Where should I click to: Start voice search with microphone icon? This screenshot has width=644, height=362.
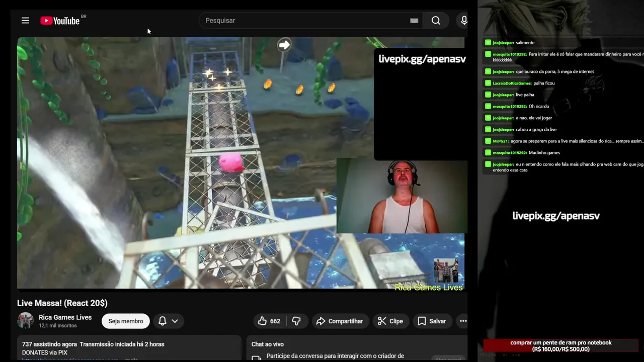(x=463, y=21)
